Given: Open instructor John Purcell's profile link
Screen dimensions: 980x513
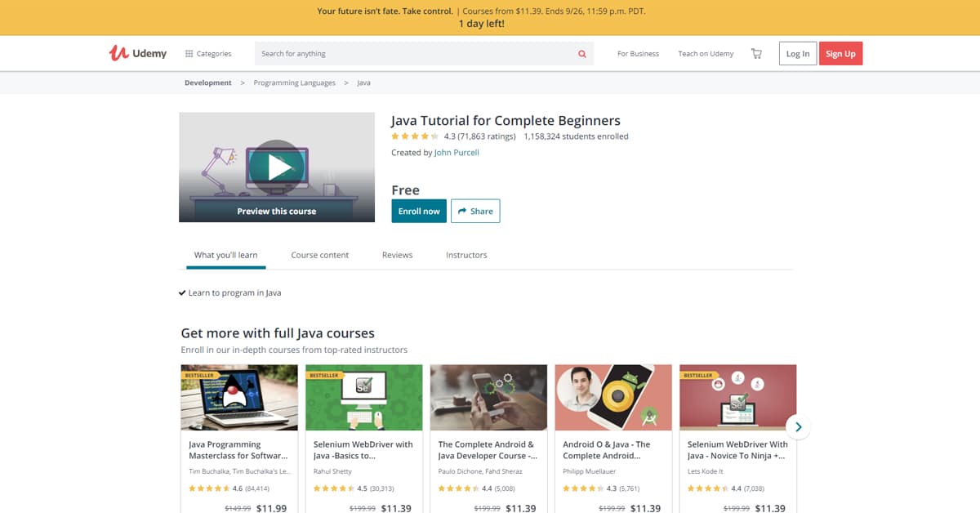Looking at the screenshot, I should 457,152.
